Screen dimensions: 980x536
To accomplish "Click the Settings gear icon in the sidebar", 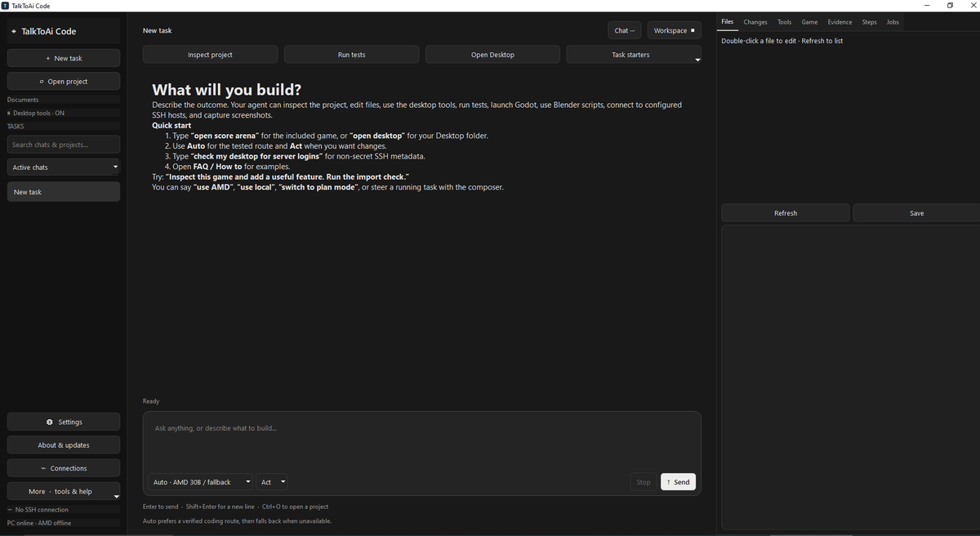I will point(50,422).
